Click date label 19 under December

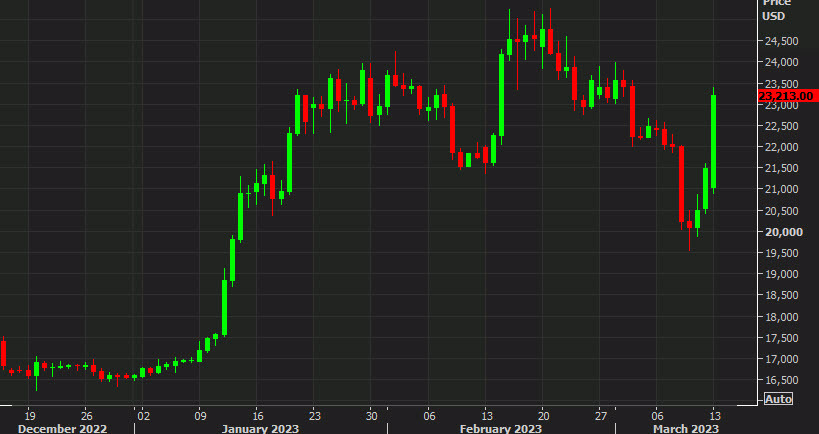[30, 416]
